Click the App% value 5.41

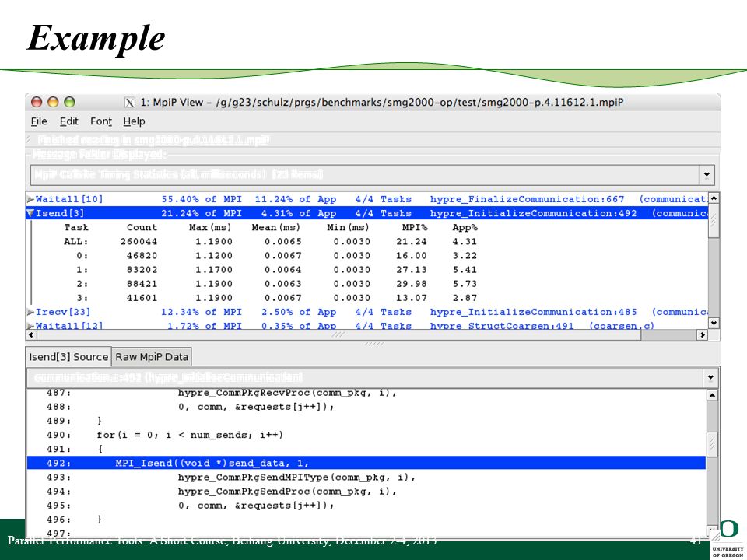[465, 270]
